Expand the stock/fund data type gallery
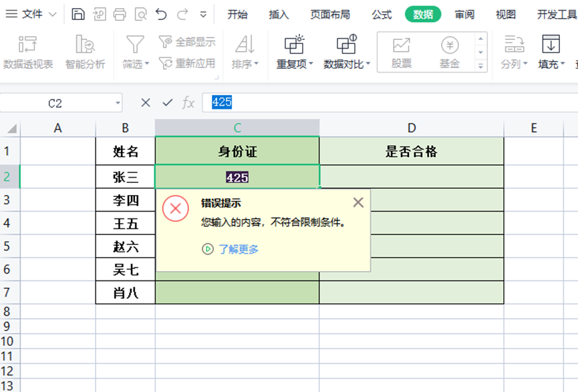Viewport: 578px width, 392px height. click(x=480, y=65)
